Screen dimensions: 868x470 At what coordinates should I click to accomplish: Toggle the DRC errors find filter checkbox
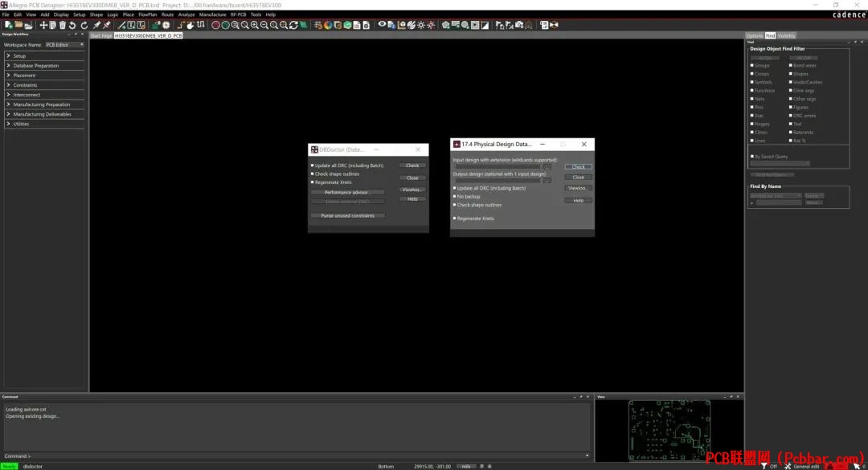791,116
